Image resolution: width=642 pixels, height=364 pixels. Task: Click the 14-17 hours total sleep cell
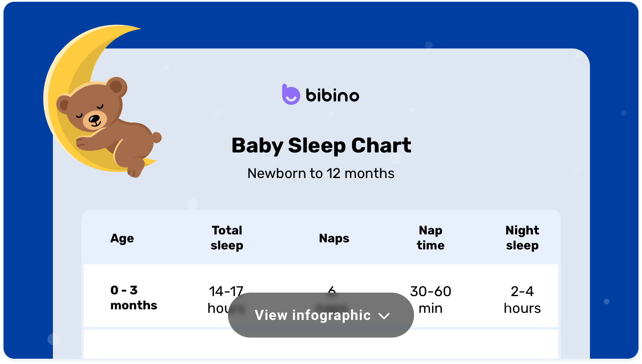click(226, 300)
